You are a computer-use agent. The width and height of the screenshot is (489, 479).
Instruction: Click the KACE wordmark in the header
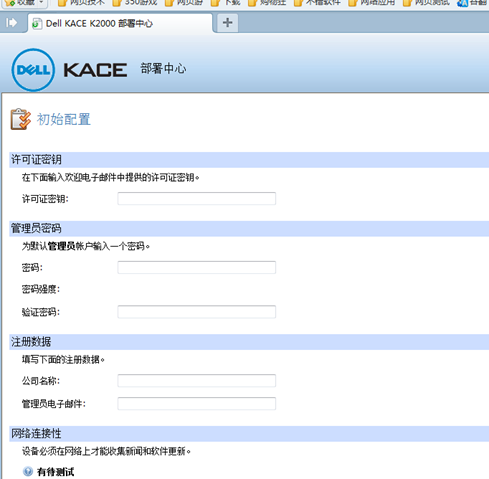click(95, 70)
